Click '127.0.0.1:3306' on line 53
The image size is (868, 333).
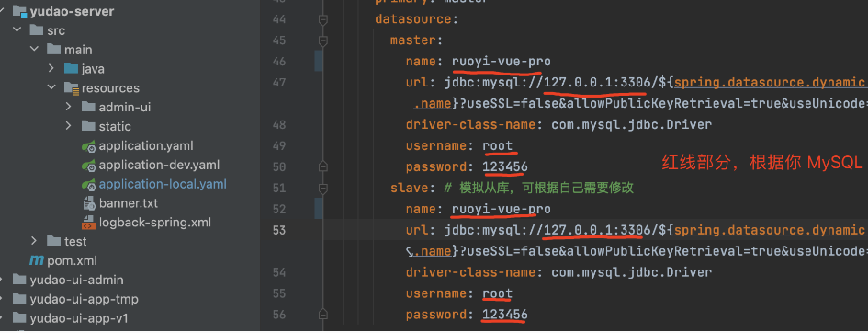pos(596,230)
